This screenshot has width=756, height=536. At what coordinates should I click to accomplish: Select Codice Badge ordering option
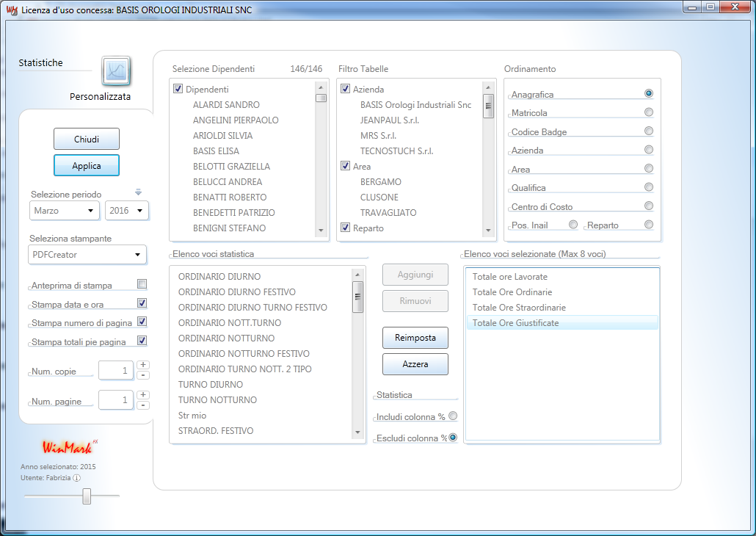click(x=649, y=131)
